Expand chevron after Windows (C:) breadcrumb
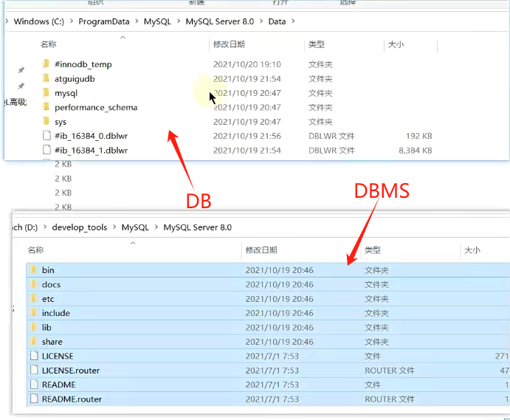The height and width of the screenshot is (420, 510). [72, 21]
